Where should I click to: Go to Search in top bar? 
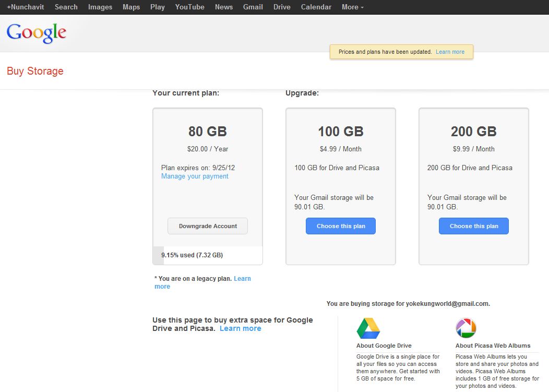pyautogui.click(x=66, y=7)
